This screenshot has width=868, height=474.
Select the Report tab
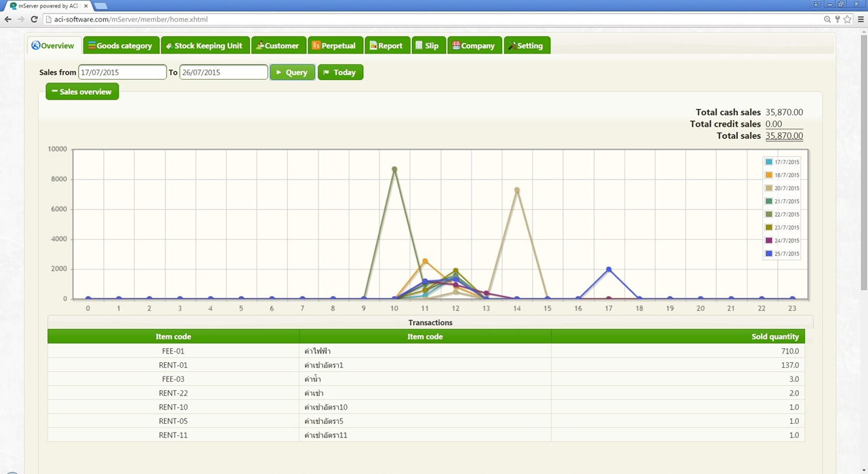[x=386, y=45]
